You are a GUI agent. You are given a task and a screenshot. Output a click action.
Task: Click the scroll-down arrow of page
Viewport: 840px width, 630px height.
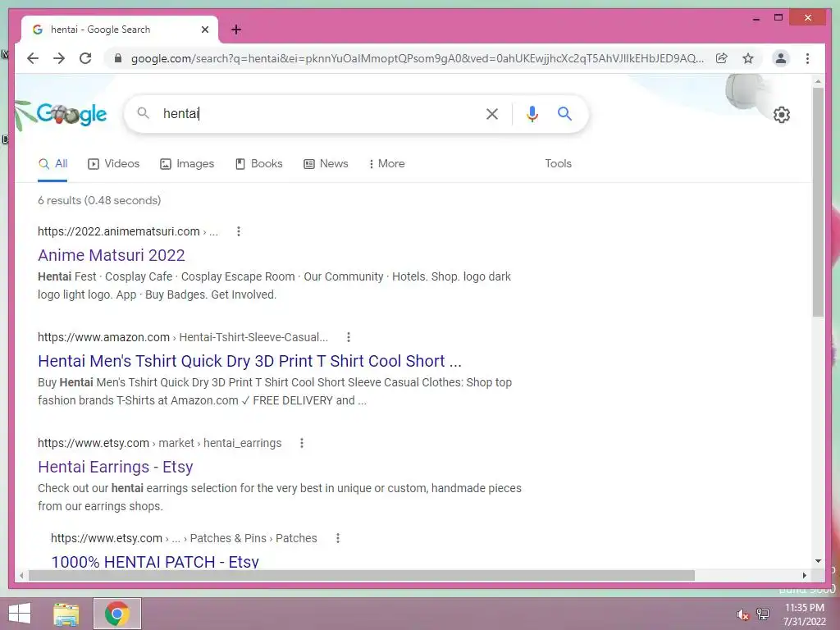(x=818, y=561)
